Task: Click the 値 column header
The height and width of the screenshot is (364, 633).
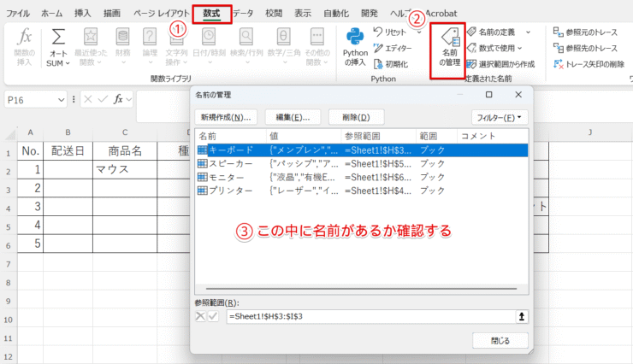Action: pos(304,136)
